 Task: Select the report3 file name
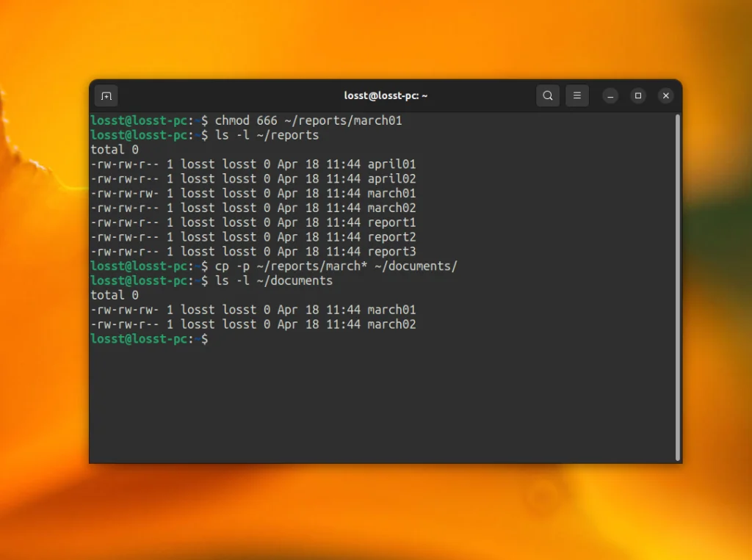point(391,252)
